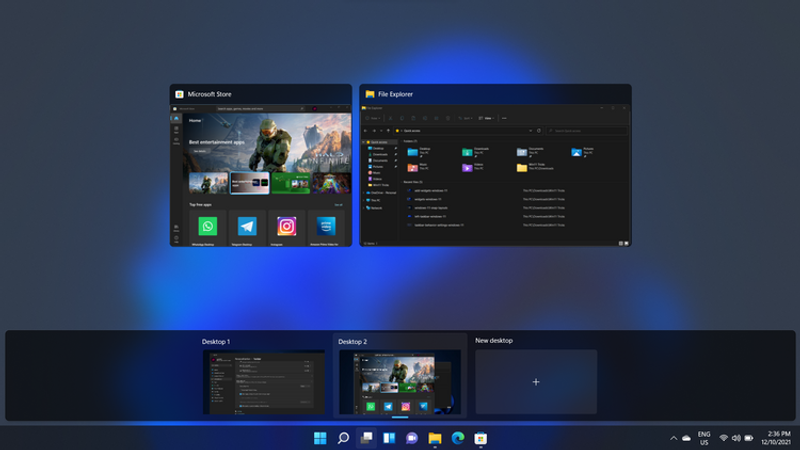This screenshot has height=450, width=800.
Task: Click the File Explorer title folder icon
Action: (x=370, y=94)
